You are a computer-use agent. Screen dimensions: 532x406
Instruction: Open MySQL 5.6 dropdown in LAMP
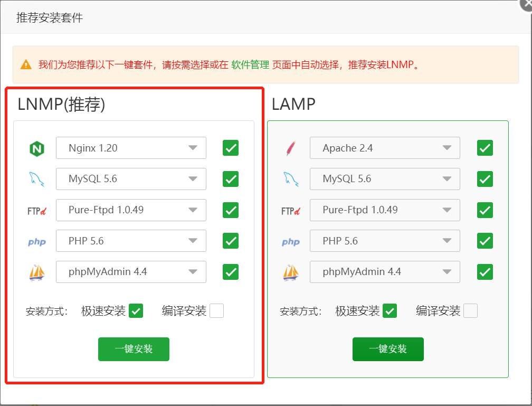385,179
